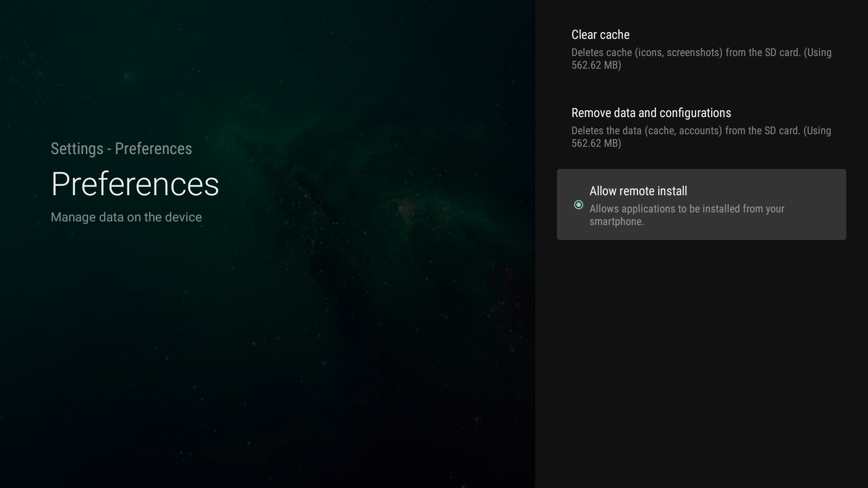This screenshot has width=868, height=488.
Task: Click the large 'Preferences' heading
Action: (x=135, y=184)
